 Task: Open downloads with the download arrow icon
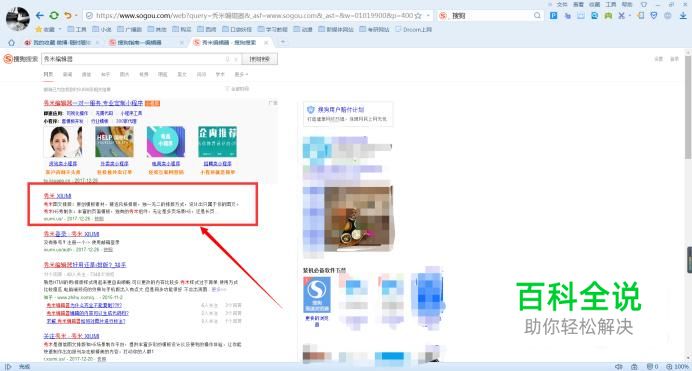tap(683, 15)
